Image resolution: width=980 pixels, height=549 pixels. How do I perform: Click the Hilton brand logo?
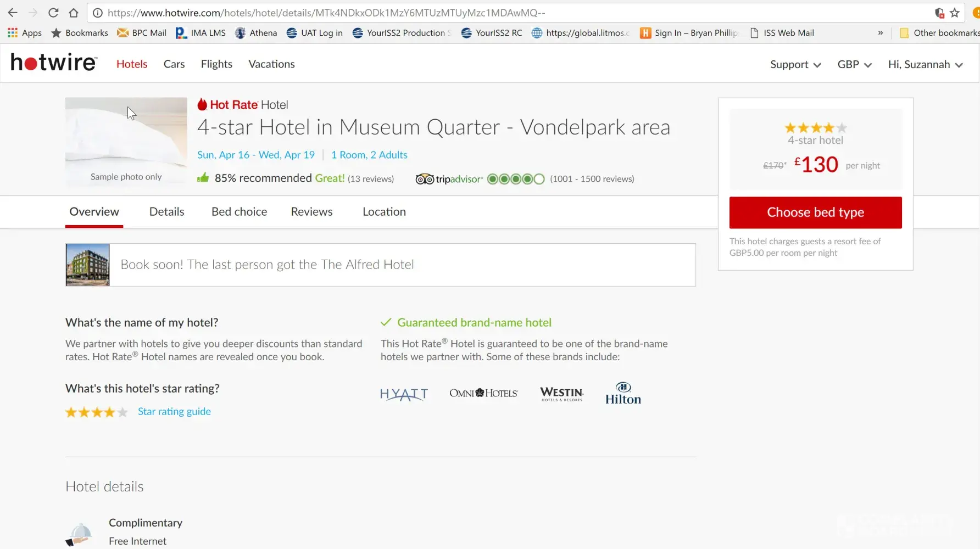point(623,394)
